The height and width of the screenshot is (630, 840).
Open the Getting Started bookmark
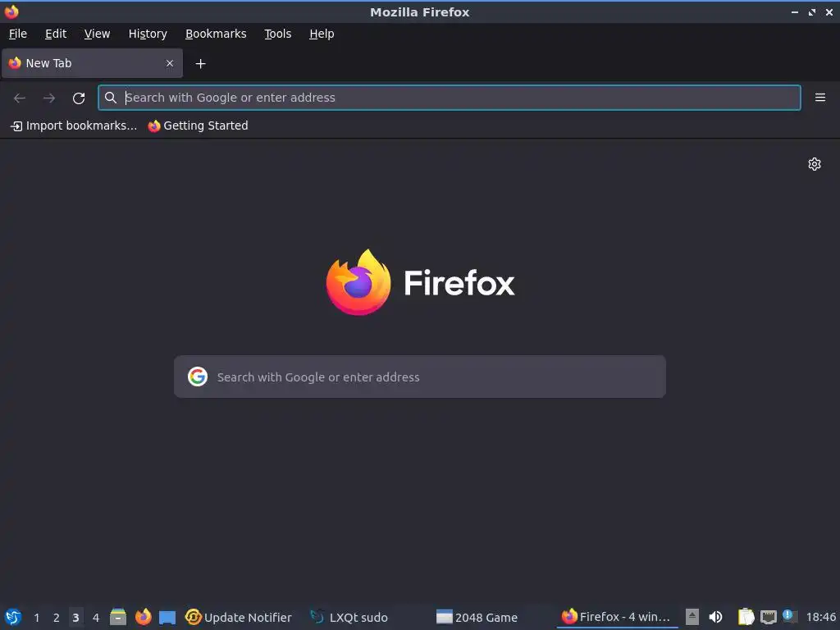tap(199, 126)
